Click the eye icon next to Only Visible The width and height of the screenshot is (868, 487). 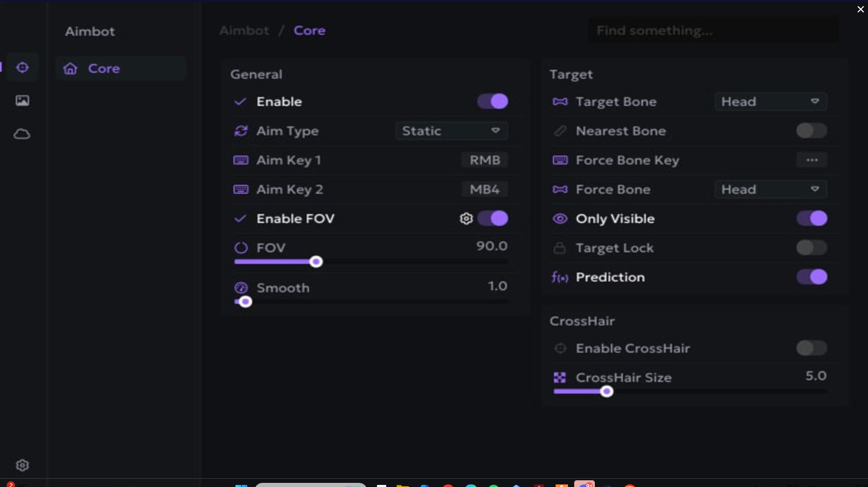click(x=559, y=218)
